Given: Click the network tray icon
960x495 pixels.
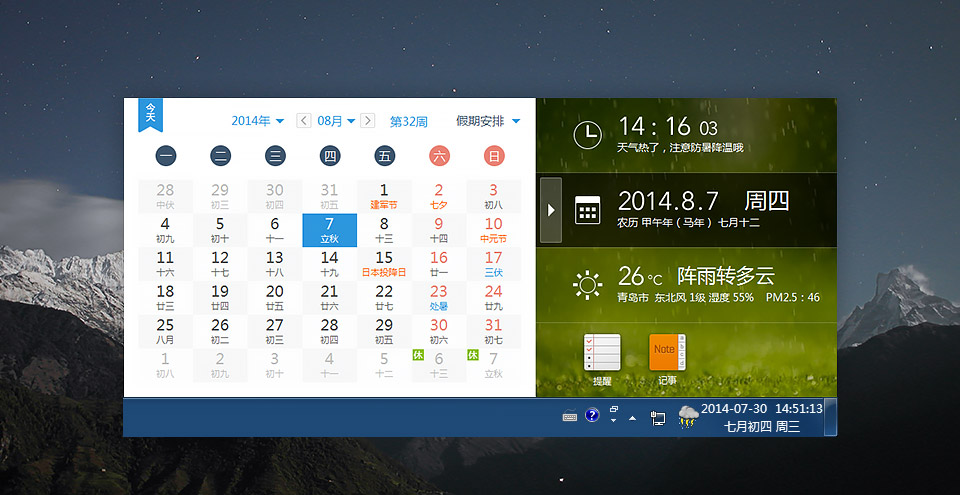Looking at the screenshot, I should click(658, 417).
